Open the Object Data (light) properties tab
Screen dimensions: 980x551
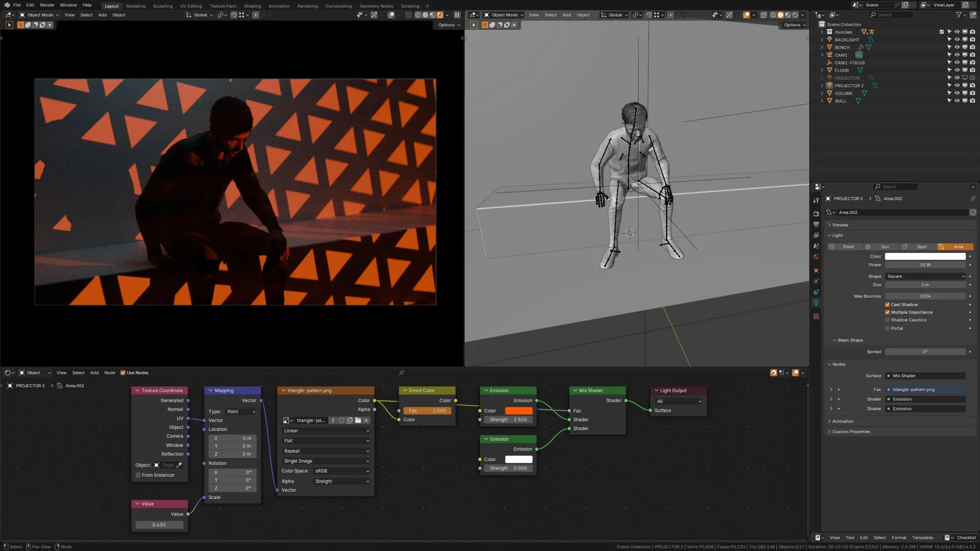pos(816,303)
